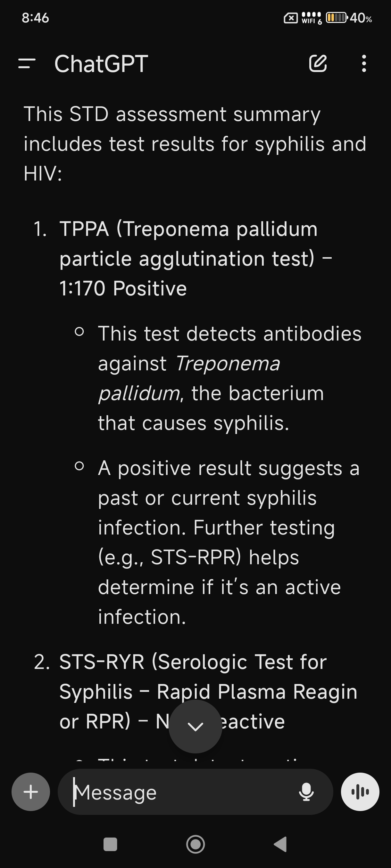Viewport: 391px width, 868px height.
Task: Start voice mode with waveform button
Action: [360, 792]
